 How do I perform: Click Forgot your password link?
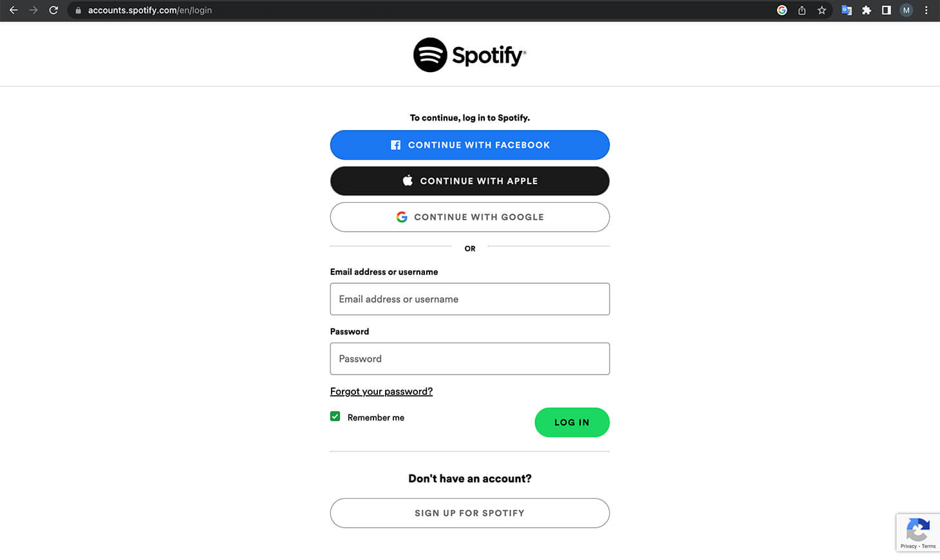click(x=381, y=391)
